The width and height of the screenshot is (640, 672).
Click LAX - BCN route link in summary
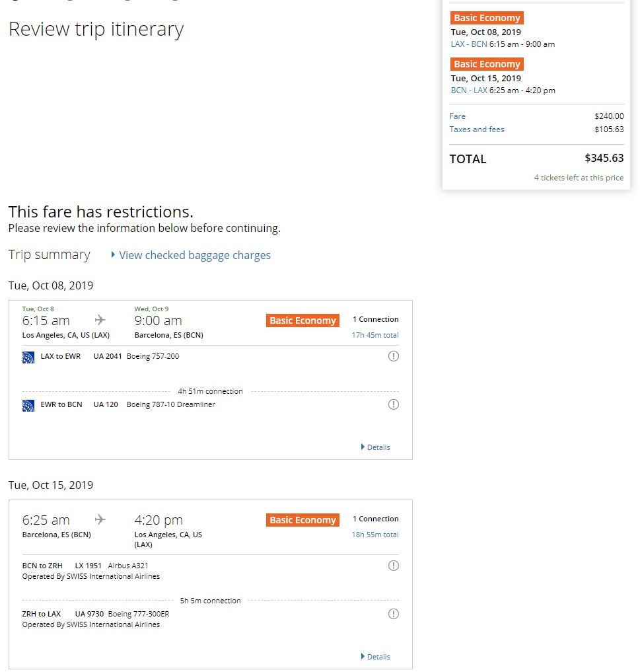coord(469,44)
